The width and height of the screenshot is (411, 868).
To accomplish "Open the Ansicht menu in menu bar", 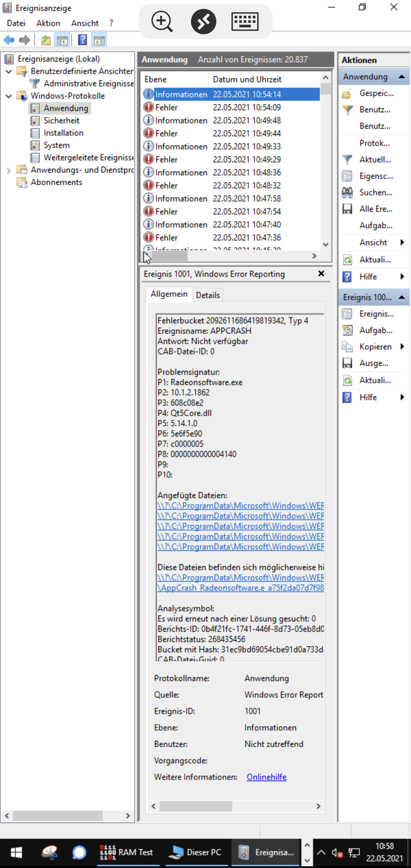I will click(85, 23).
